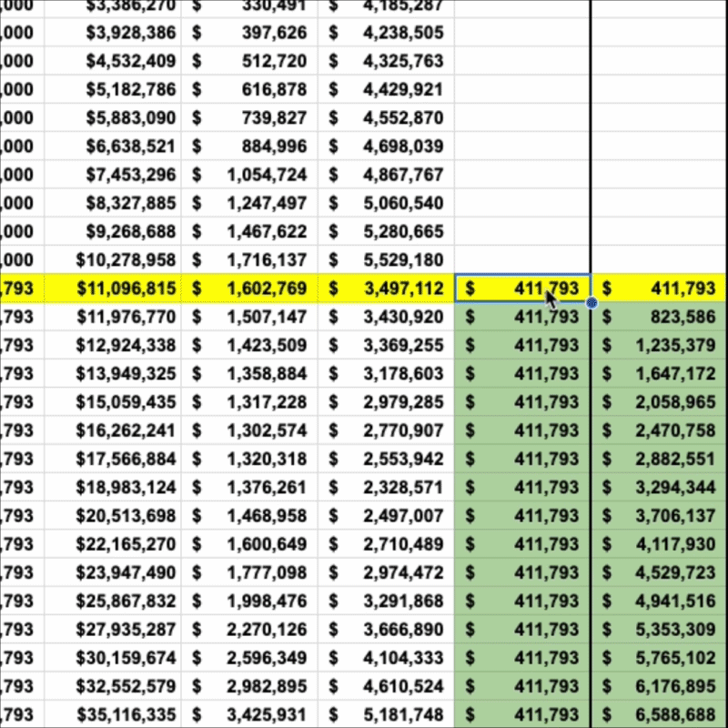This screenshot has width=728, height=728.
Task: Select the green cell 2,882,551
Action: pyautogui.click(x=659, y=459)
